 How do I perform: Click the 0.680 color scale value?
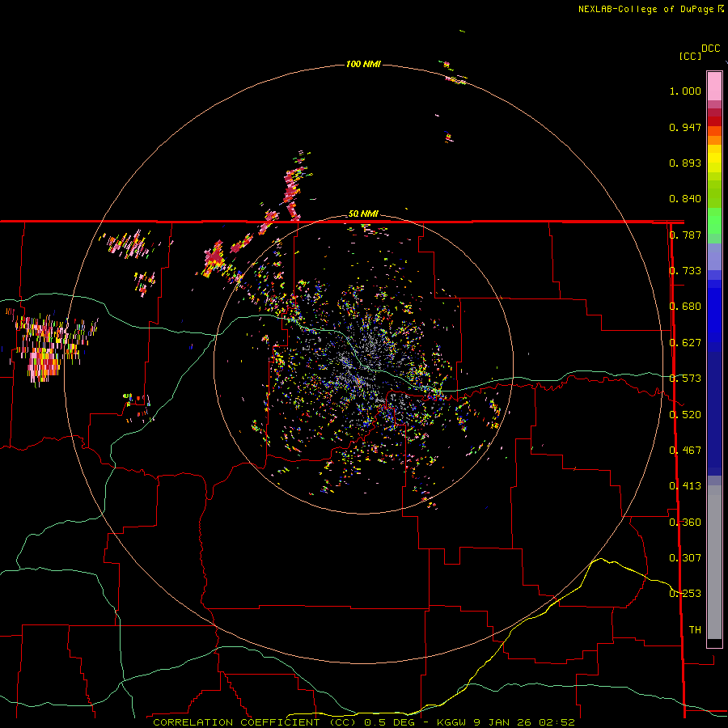coord(685,307)
